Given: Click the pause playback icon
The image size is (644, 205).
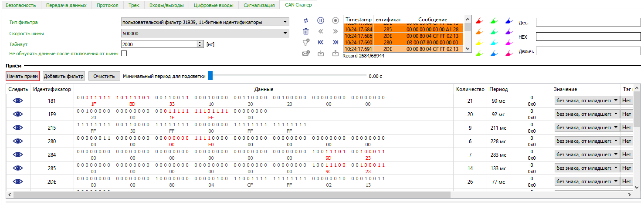Looking at the screenshot, I should (x=320, y=20).
